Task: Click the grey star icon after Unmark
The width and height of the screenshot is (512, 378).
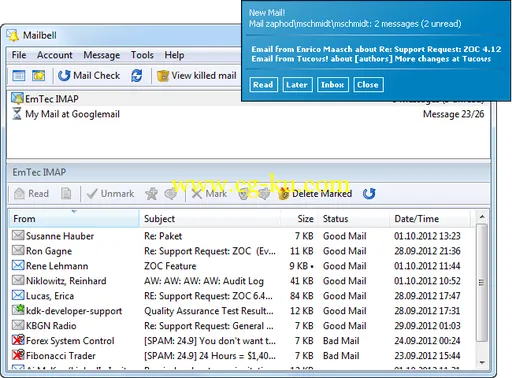Action: (x=151, y=194)
